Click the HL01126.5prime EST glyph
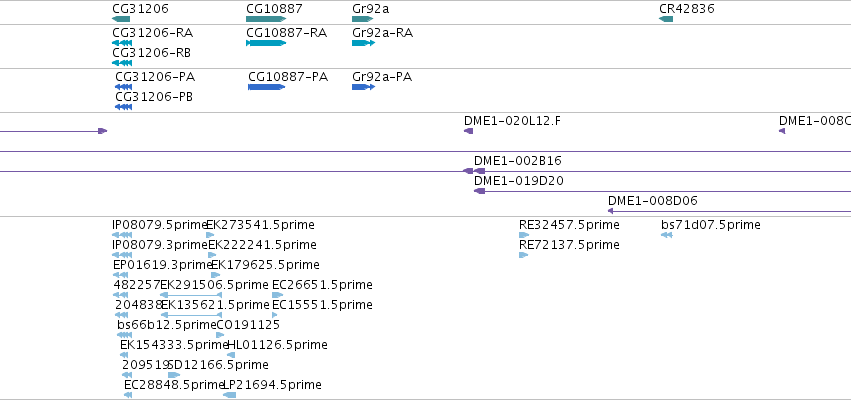The image size is (851, 400). pos(231,355)
